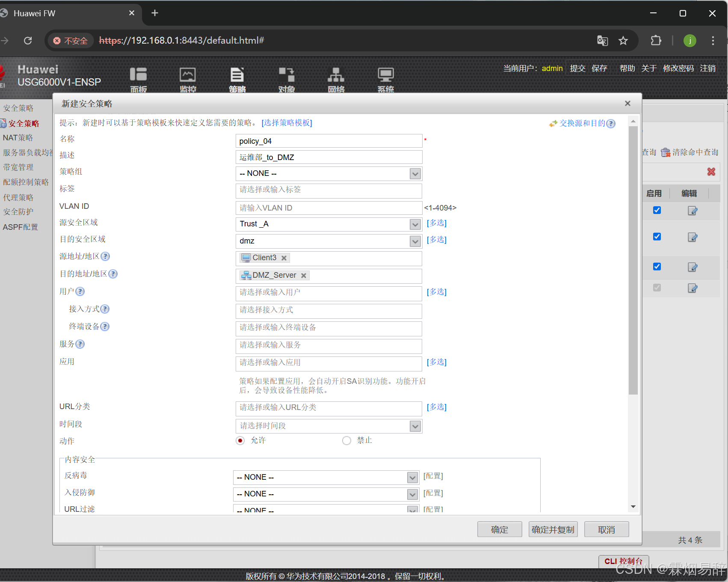Expand the 反病毒 NONE dropdown
The height and width of the screenshot is (582, 728).
(x=412, y=478)
